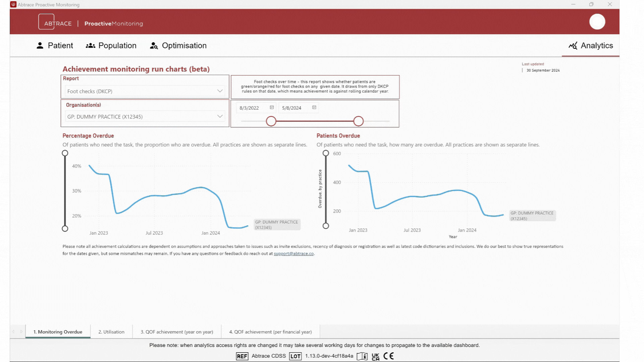Open QOF achievement (per financial year) tab
The width and height of the screenshot is (644, 362).
click(270, 332)
